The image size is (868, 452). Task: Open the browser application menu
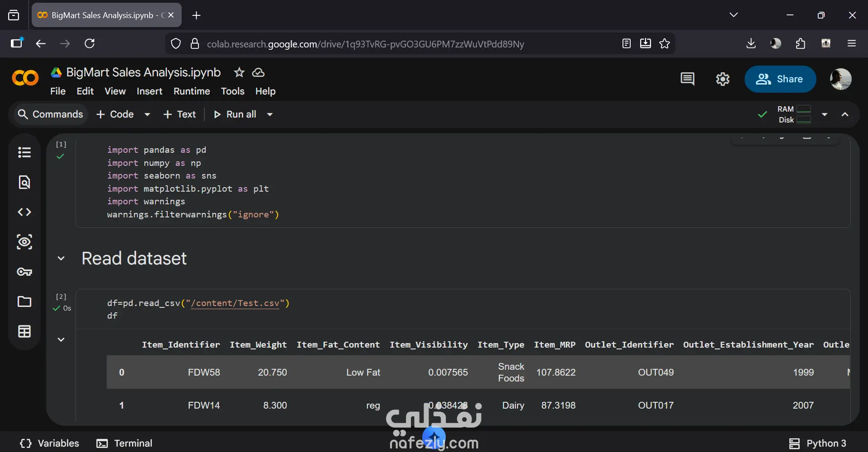[852, 43]
